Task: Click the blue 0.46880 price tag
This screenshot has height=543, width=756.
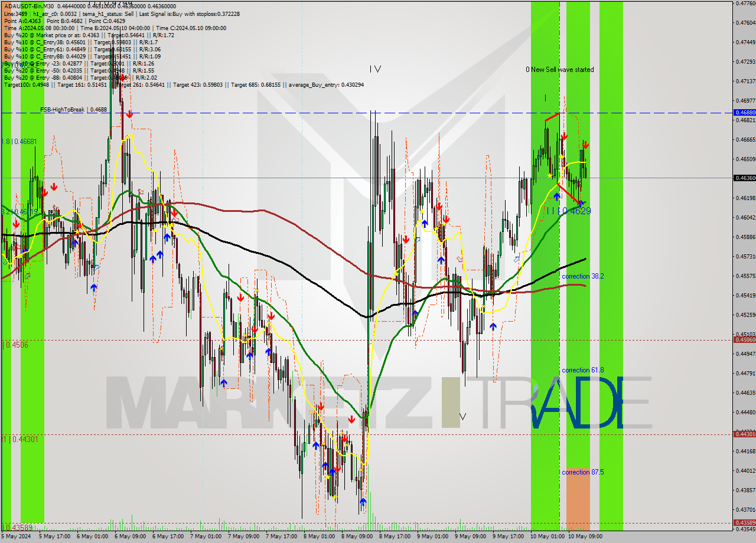Action: [744, 112]
